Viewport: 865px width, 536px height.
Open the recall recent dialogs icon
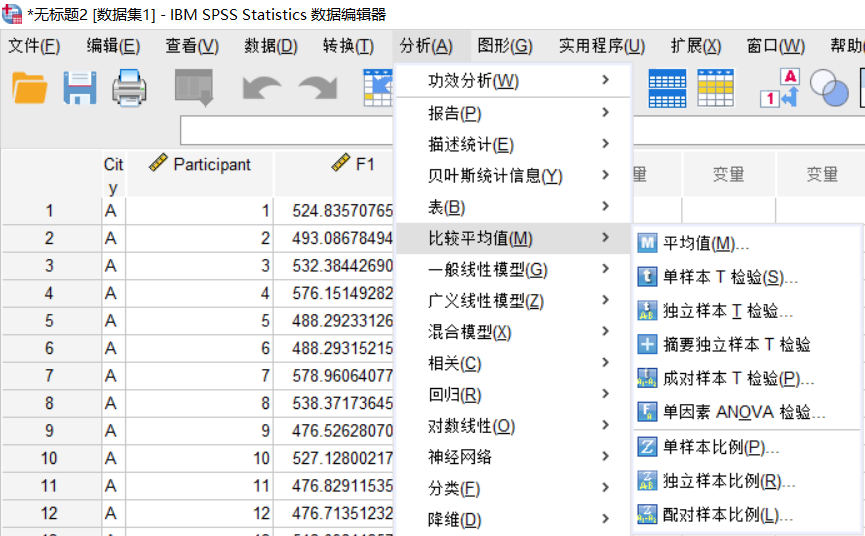coord(194,88)
